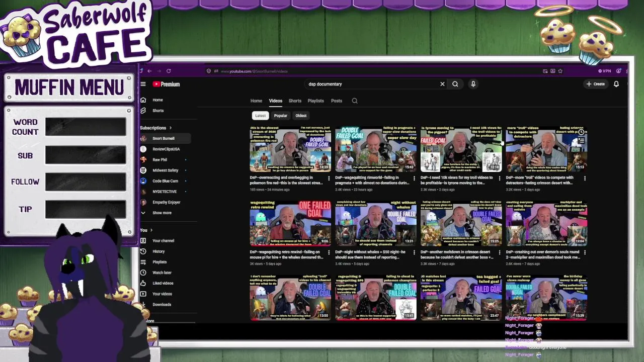Switch to the channel Shorts tab
The image size is (644, 362).
[x=295, y=101]
